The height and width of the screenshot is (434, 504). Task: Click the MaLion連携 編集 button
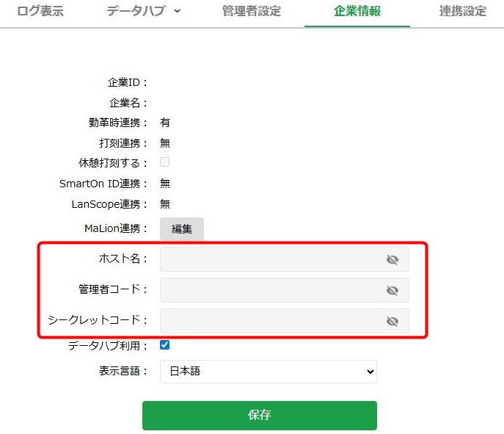(x=182, y=228)
